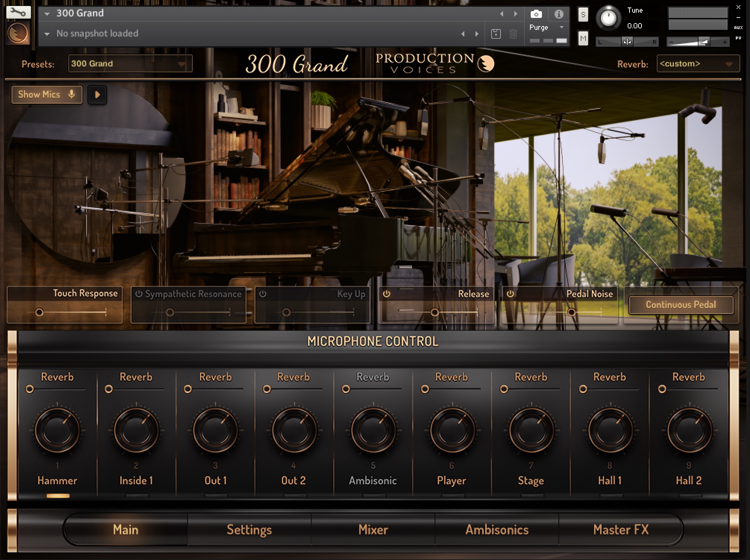Save the snapshot with the disk icon
750x560 pixels.
(496, 34)
